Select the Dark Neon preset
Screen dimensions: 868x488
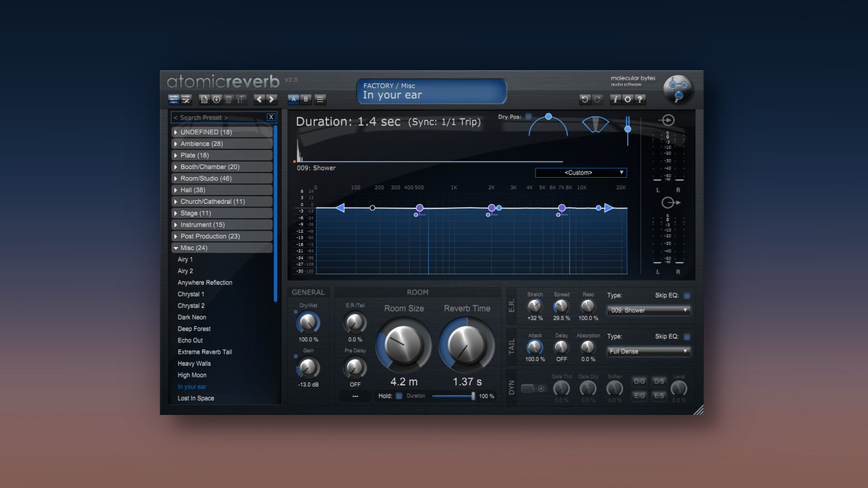coord(192,317)
